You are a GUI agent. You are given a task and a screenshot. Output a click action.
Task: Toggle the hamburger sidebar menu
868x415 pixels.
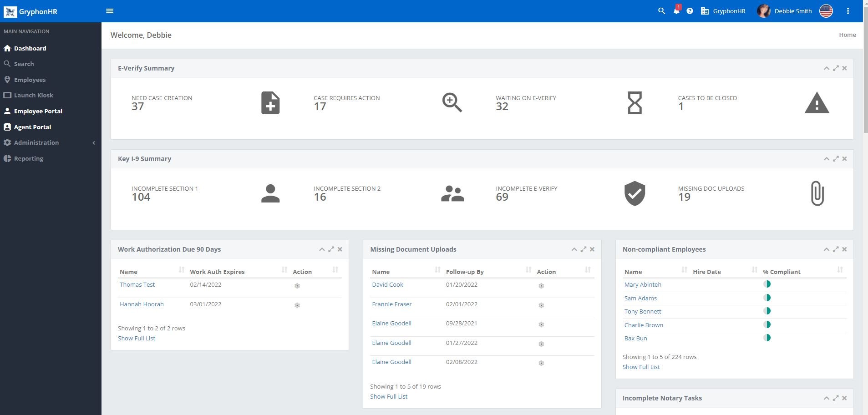pyautogui.click(x=110, y=11)
